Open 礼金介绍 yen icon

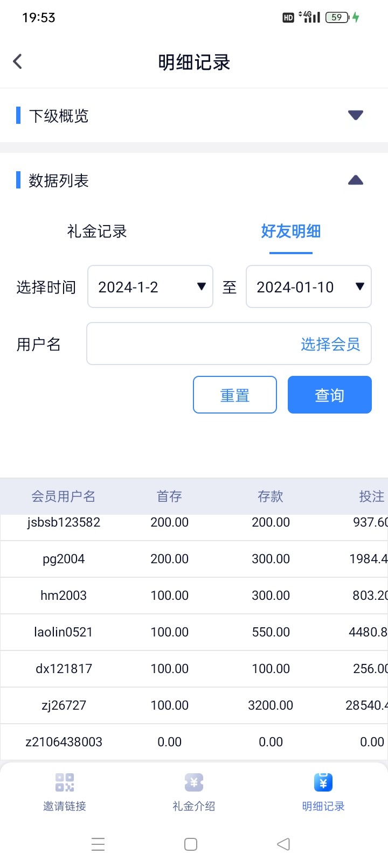194,782
